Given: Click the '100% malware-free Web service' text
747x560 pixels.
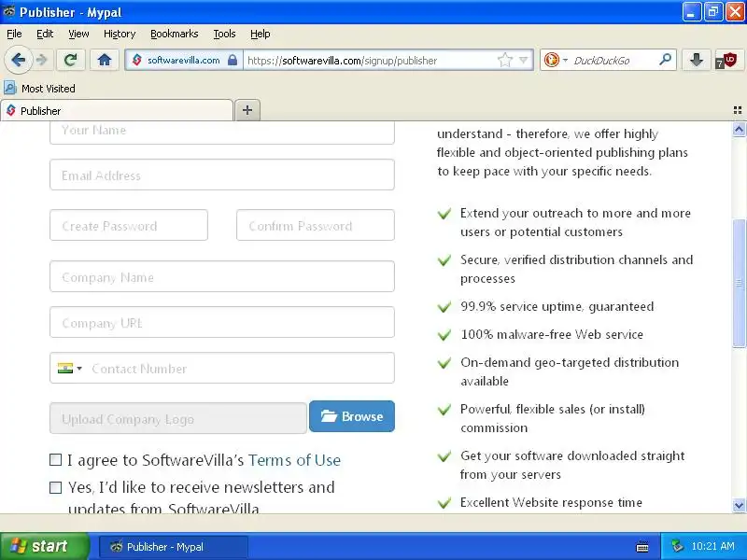Looking at the screenshot, I should pos(552,334).
